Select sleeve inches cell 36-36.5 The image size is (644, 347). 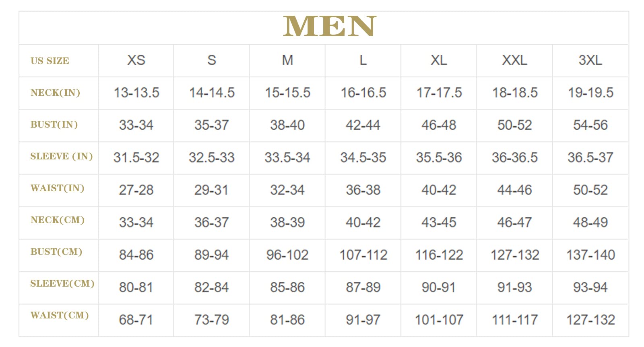click(x=515, y=157)
